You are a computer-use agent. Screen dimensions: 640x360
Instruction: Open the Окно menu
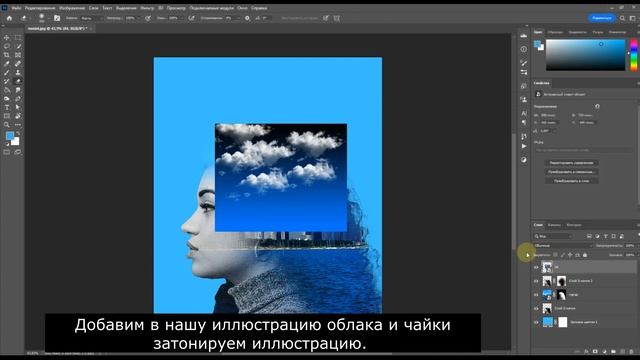(x=242, y=8)
